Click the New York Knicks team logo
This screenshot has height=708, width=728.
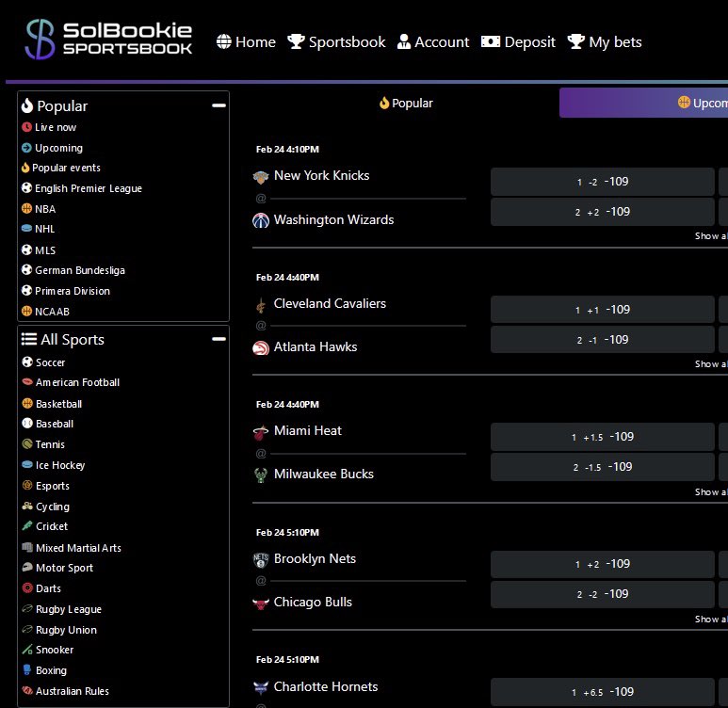(261, 177)
